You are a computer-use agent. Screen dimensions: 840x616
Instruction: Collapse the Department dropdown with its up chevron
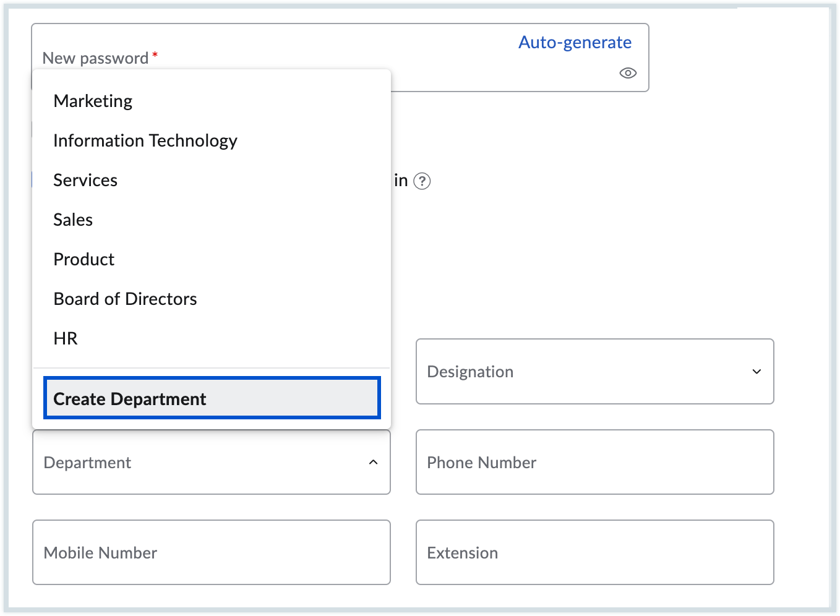coord(373,462)
